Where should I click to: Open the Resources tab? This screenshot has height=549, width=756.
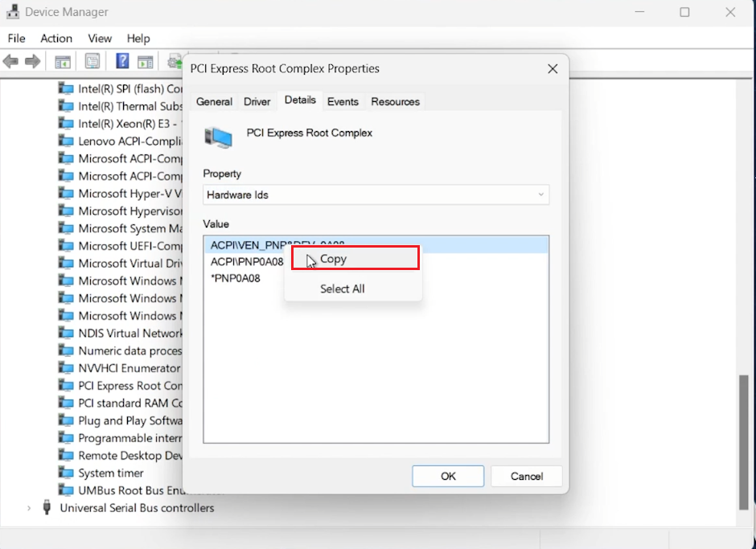pyautogui.click(x=395, y=101)
